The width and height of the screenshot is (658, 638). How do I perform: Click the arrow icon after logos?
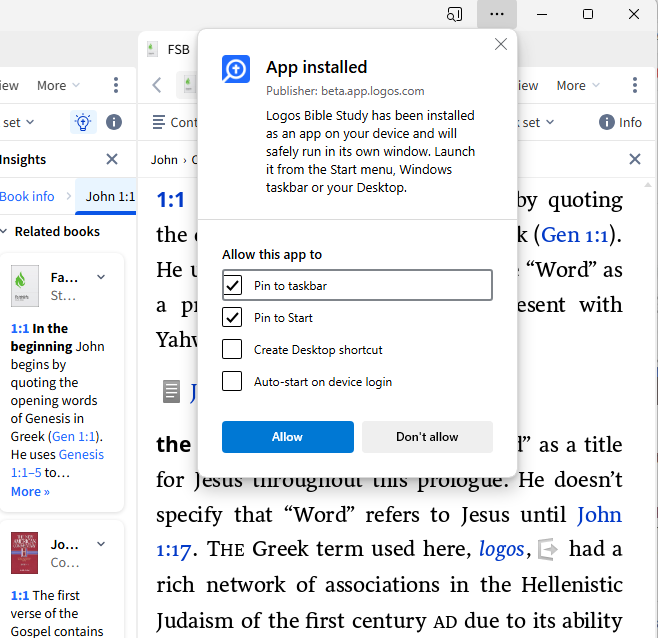(548, 549)
